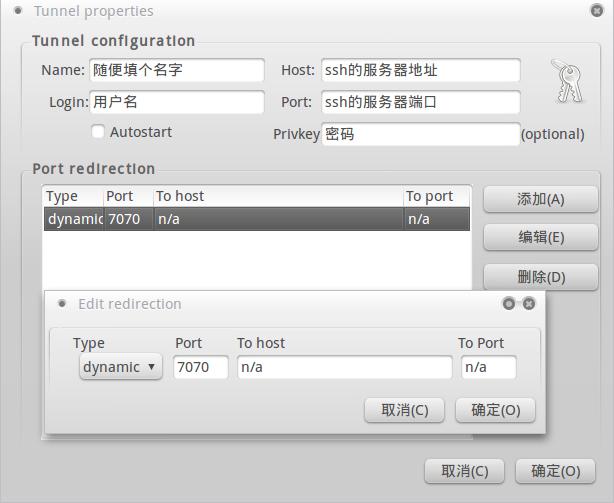Confirm Edit redirection with 确定(O)

point(495,410)
